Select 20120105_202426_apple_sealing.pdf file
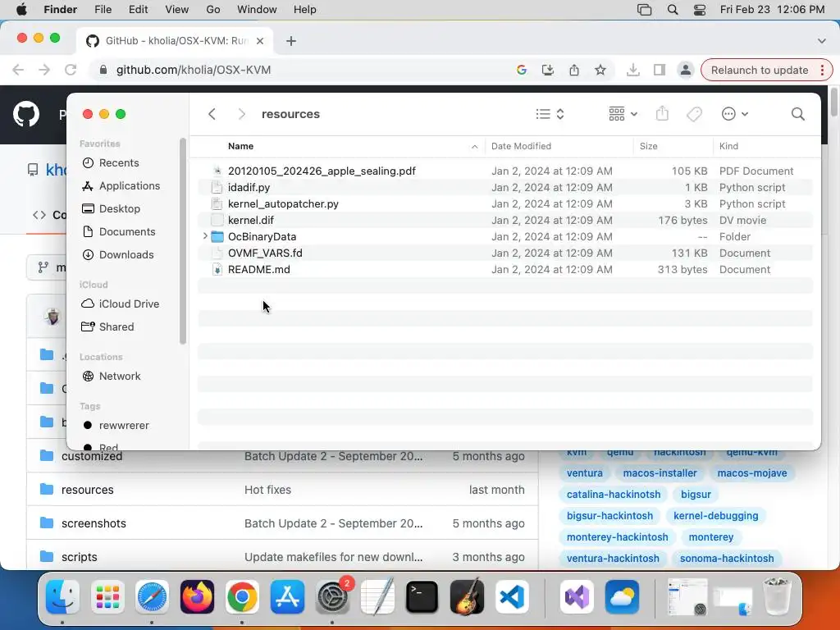Screen dimensions: 840x630 pyautogui.click(x=322, y=171)
